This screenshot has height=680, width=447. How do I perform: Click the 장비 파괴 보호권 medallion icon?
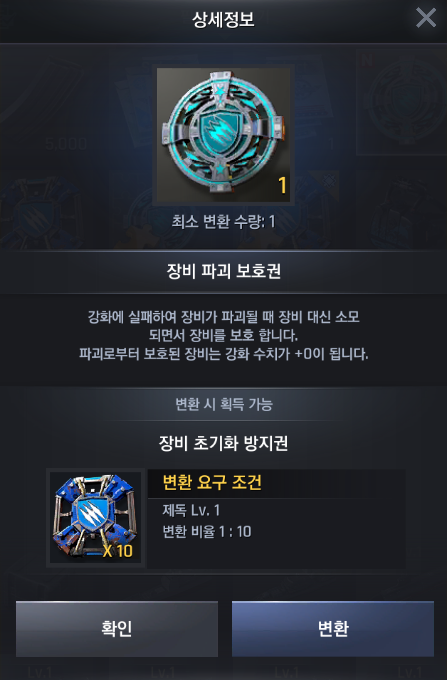point(223,135)
